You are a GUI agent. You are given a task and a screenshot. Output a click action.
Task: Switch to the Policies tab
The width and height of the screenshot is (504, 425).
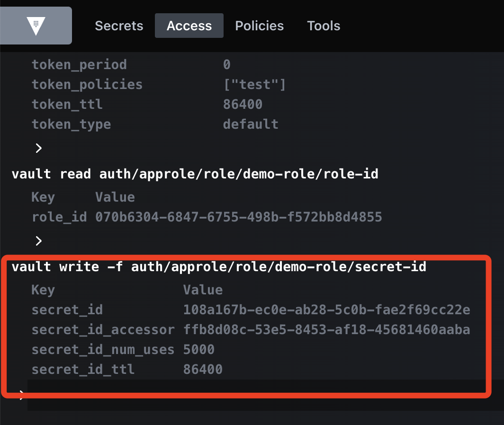(x=259, y=26)
